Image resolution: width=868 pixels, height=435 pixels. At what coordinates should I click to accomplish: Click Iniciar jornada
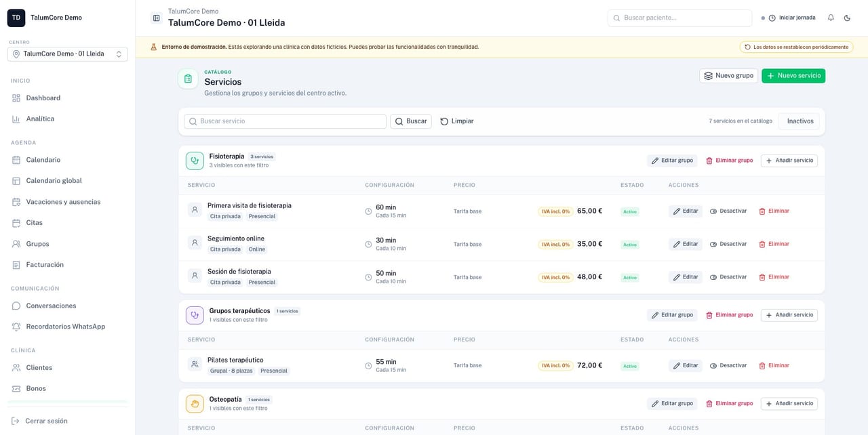pyautogui.click(x=792, y=18)
